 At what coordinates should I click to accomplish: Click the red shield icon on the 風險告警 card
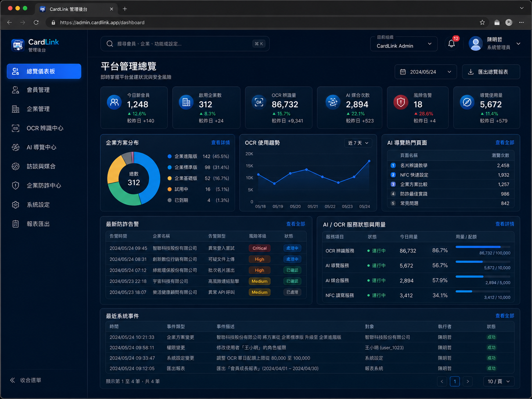(x=401, y=102)
